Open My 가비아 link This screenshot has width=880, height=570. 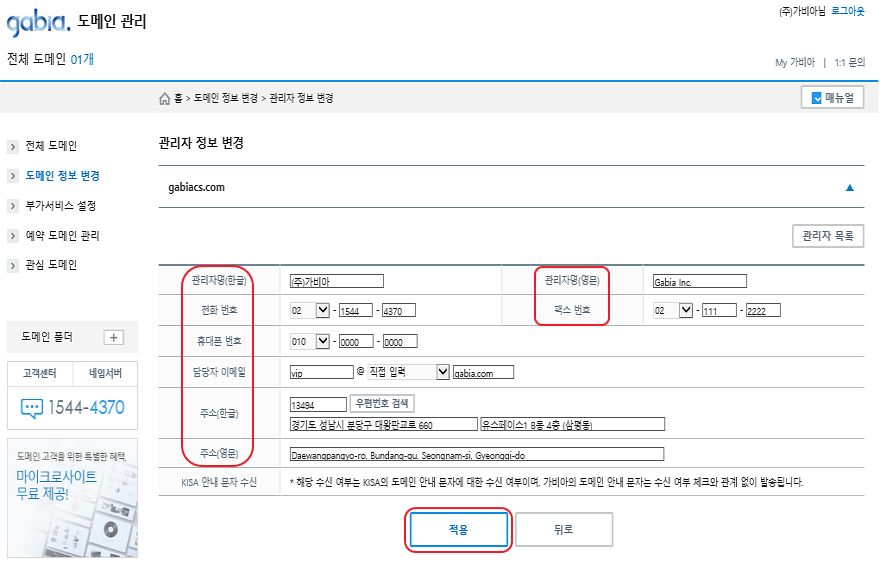click(x=795, y=62)
